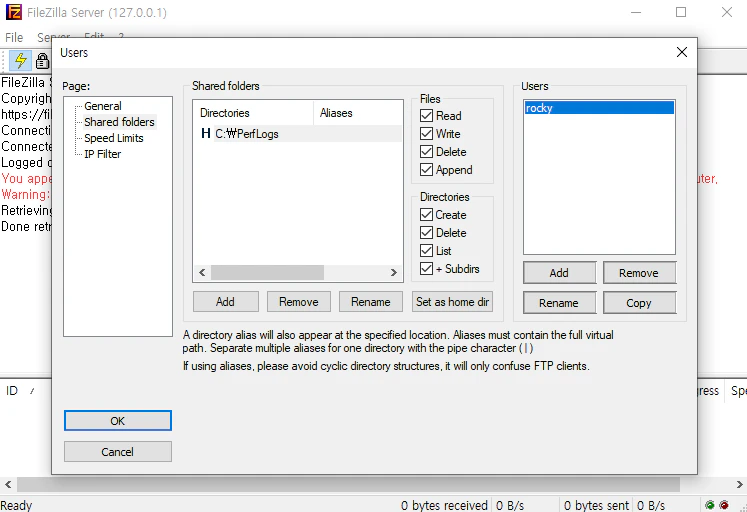Image resolution: width=747 pixels, height=512 pixels.
Task: Click Rename in the Users group
Action: pyautogui.click(x=559, y=302)
